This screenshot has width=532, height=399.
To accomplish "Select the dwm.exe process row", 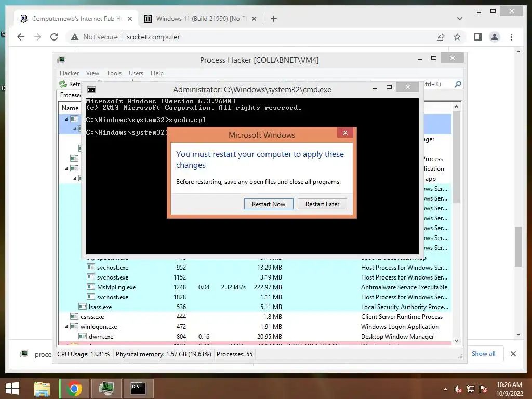I will point(255,336).
